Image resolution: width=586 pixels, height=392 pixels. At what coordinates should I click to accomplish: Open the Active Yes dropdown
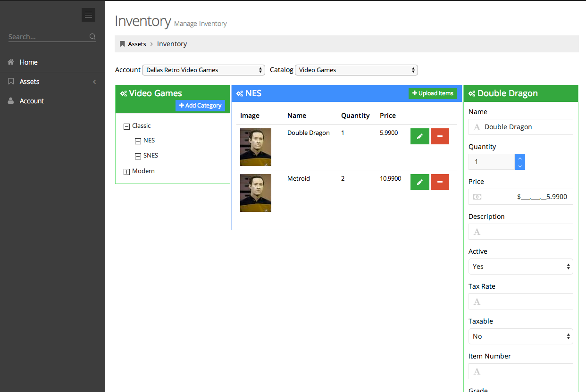click(520, 267)
